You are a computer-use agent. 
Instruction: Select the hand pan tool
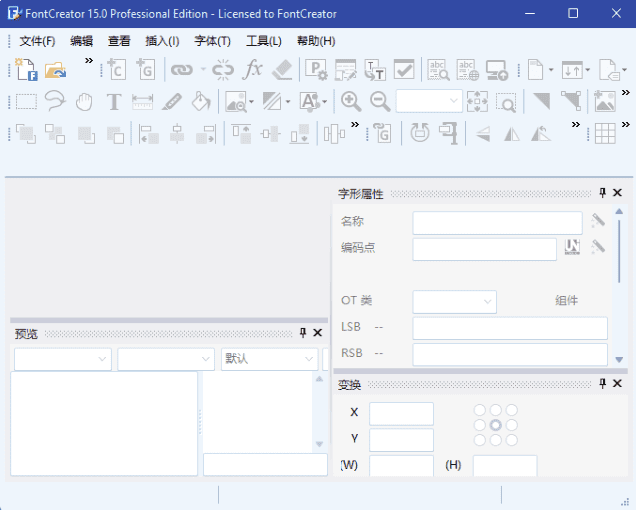click(84, 101)
